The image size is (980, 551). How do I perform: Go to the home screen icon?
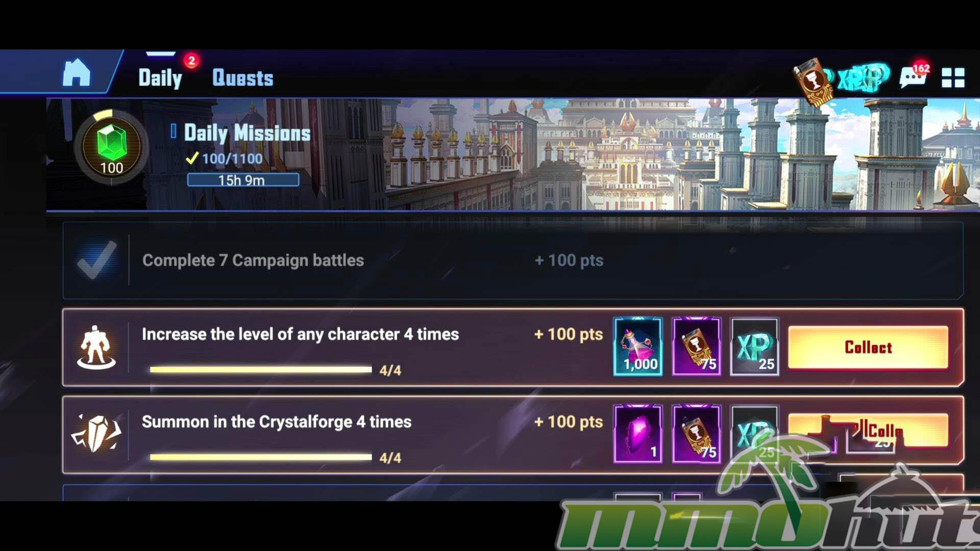[77, 72]
